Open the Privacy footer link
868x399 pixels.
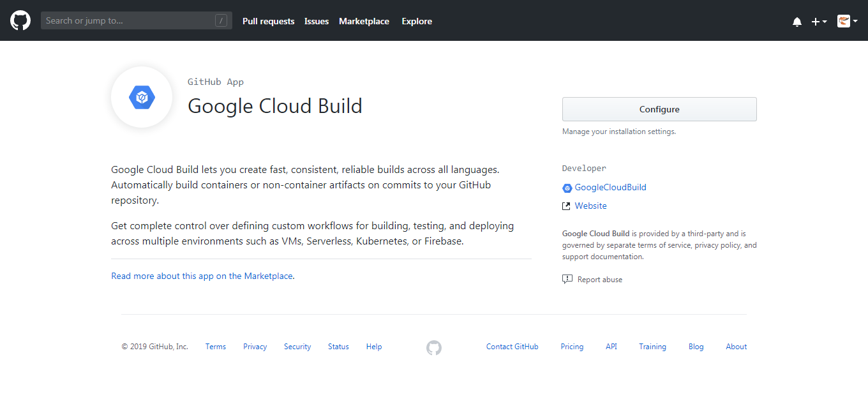(x=255, y=347)
